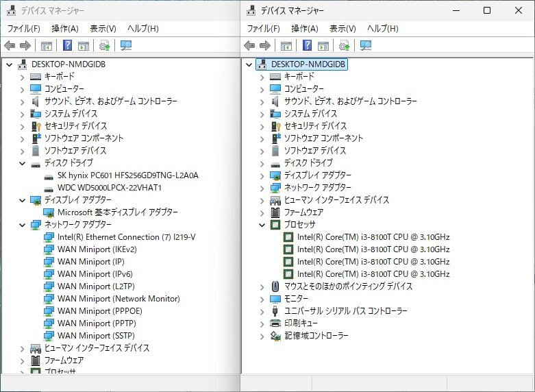535x392 pixels.
Task: Click Back arrow in left Device Manager toolbar
Action: coord(10,45)
